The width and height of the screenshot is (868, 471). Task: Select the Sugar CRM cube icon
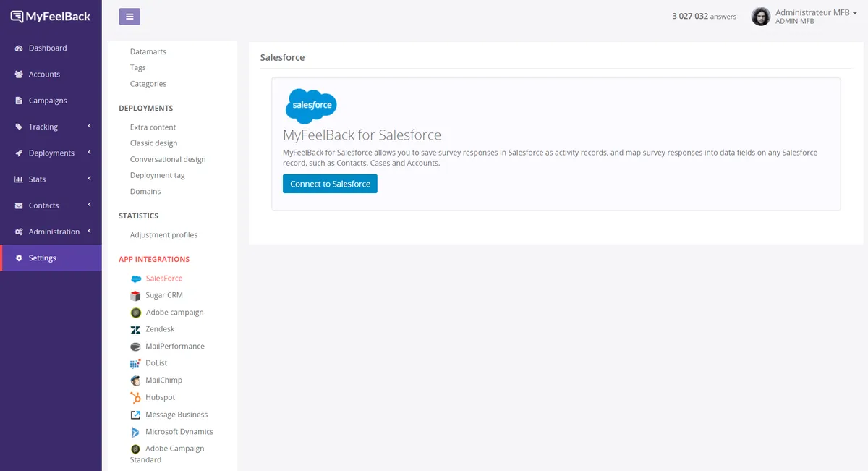point(135,295)
